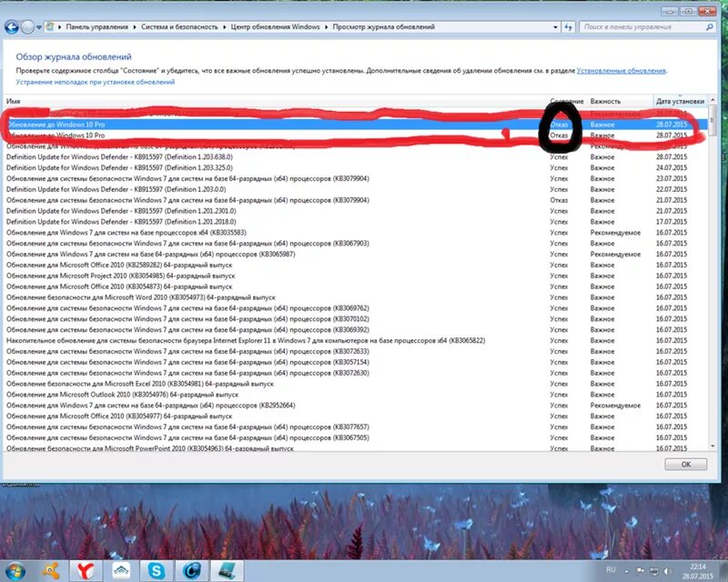Open Skype from the taskbar
The height and width of the screenshot is (582, 728).
point(156,570)
